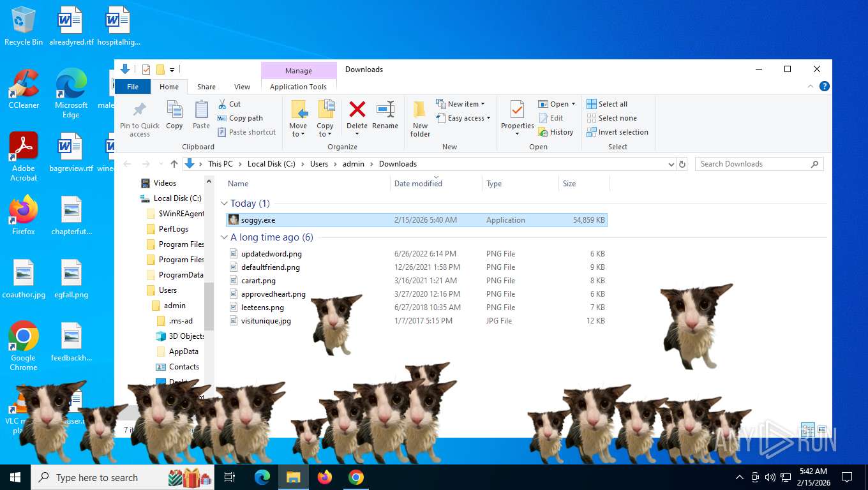This screenshot has height=490, width=868.
Task: Click Select none in ribbon
Action: tap(611, 118)
